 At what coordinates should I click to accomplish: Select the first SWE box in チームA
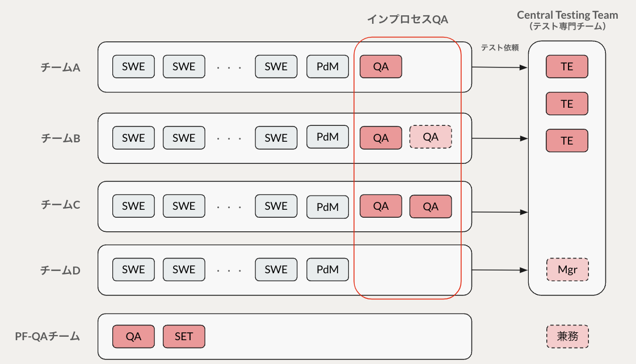(x=133, y=66)
